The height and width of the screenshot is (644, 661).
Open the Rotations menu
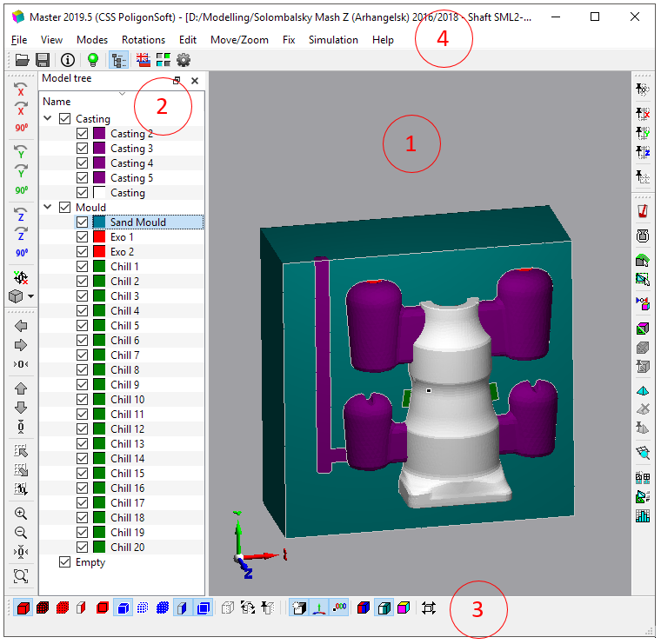(144, 40)
